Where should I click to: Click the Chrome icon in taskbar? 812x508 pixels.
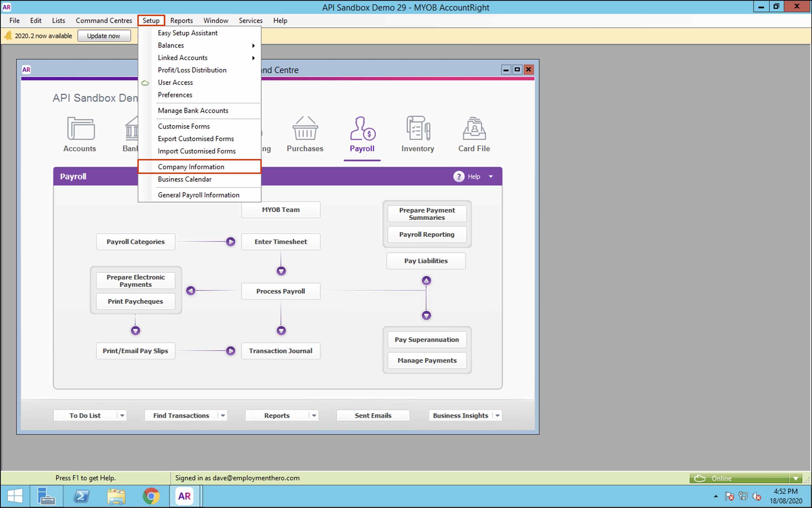tap(151, 496)
